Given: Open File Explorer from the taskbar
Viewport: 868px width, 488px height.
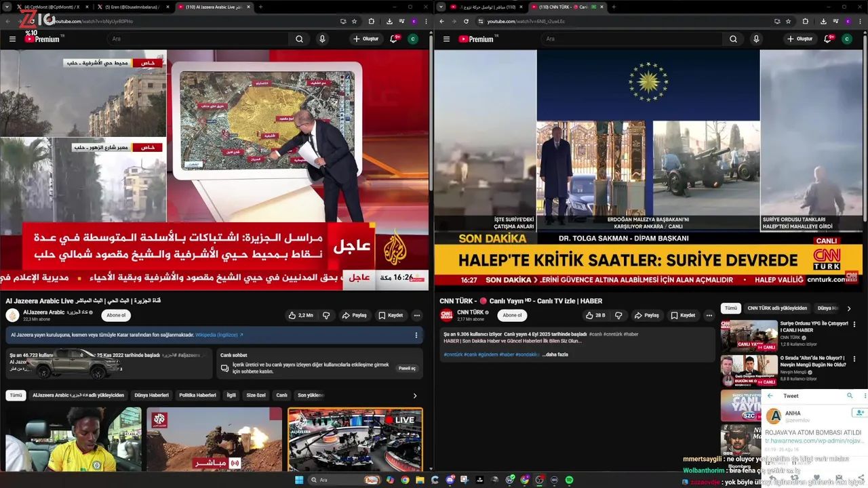Looking at the screenshot, I should point(420,480).
